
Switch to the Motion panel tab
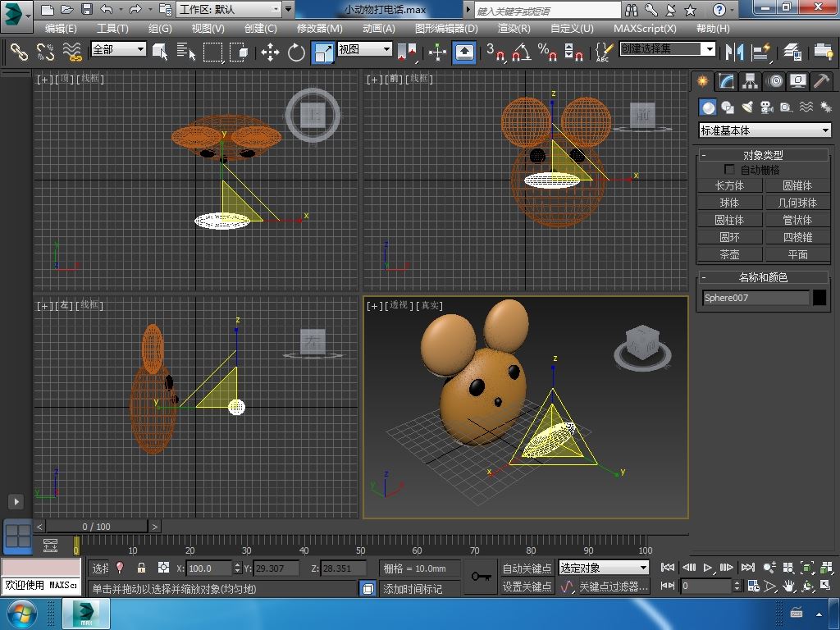tap(774, 81)
